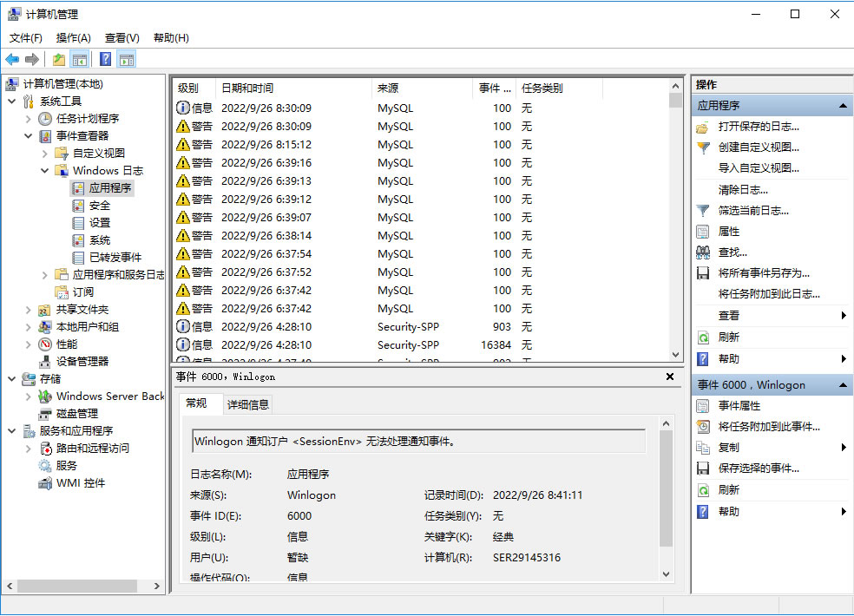
Task: Switch to the 详细信息 tab
Action: [x=248, y=404]
